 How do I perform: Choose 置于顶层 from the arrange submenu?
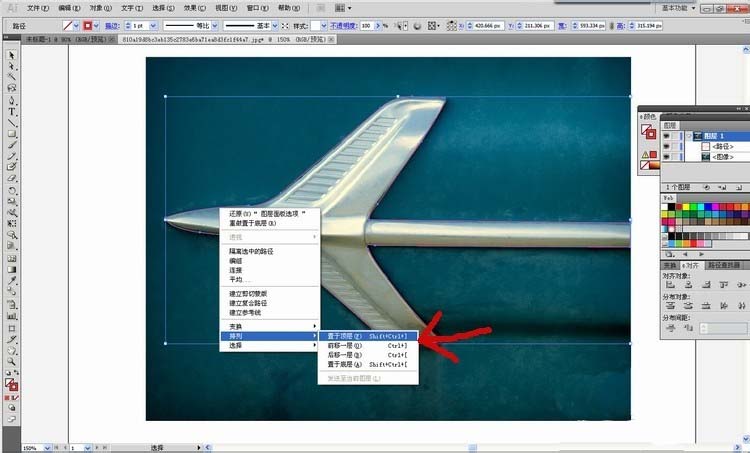point(368,336)
